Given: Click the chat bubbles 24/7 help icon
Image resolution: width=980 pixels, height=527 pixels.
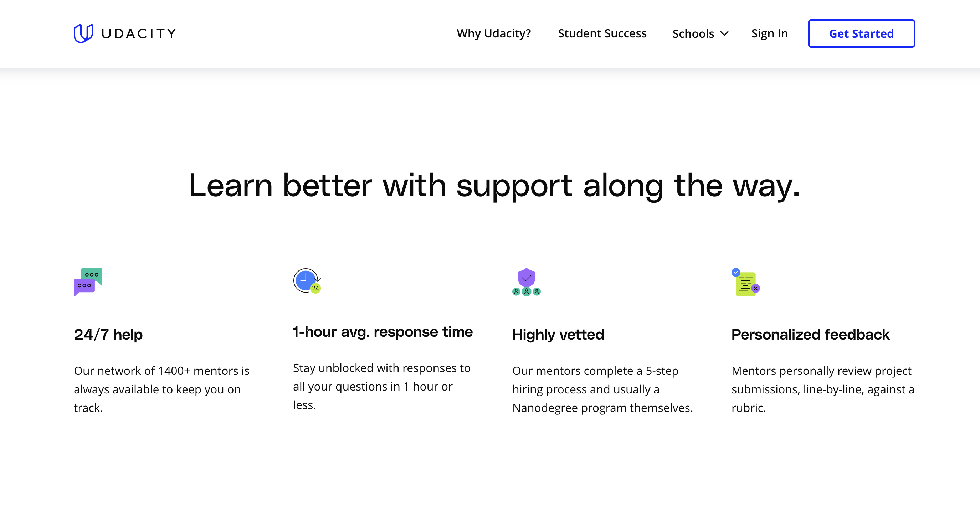Looking at the screenshot, I should (88, 282).
